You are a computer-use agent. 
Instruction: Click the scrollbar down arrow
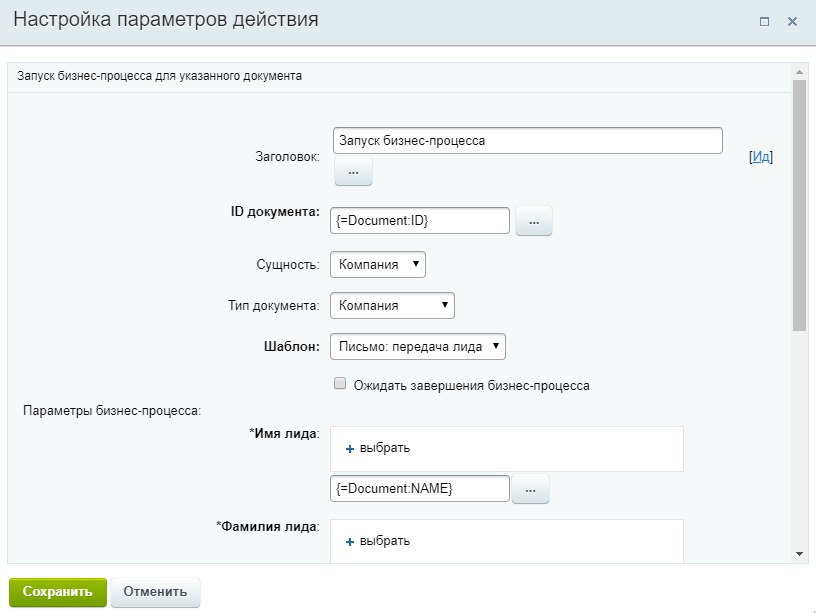point(800,554)
